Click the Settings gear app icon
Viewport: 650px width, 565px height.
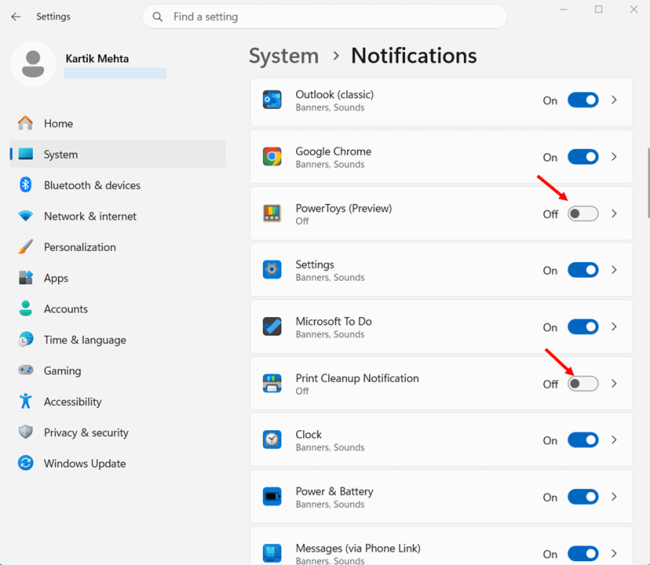click(272, 270)
